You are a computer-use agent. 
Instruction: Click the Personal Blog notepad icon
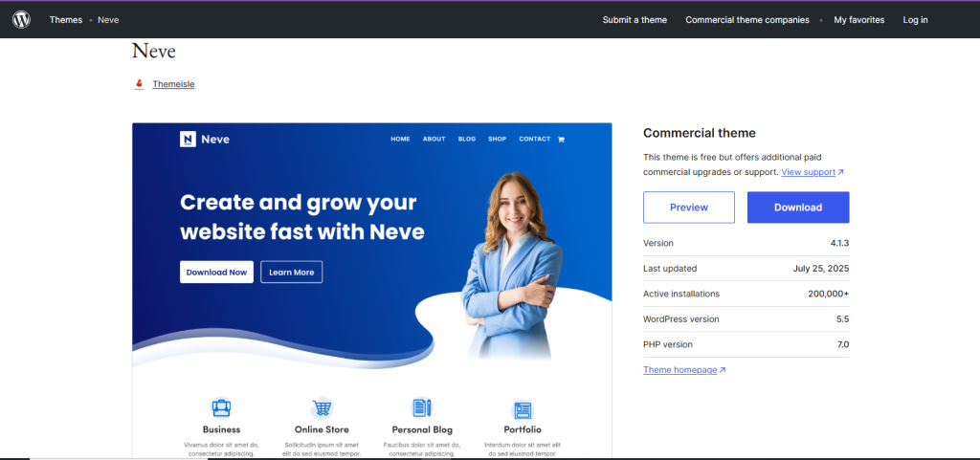pos(422,408)
